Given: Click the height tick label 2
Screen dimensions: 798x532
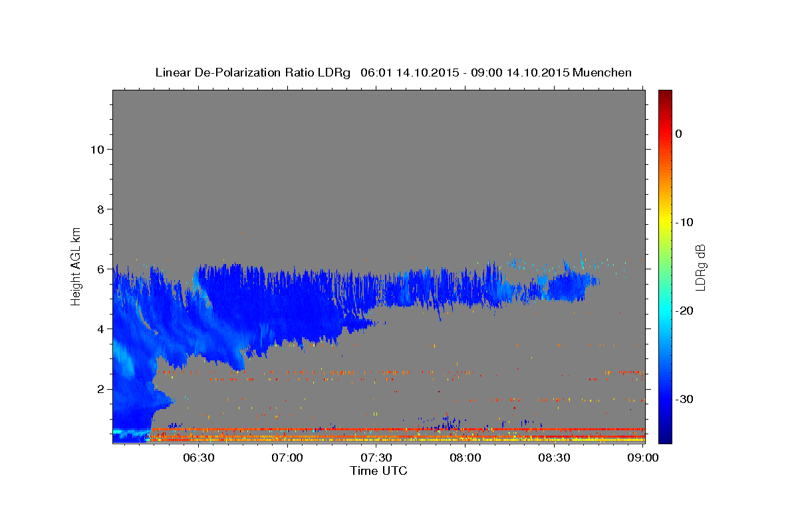Looking at the screenshot, I should pyautogui.click(x=100, y=389).
